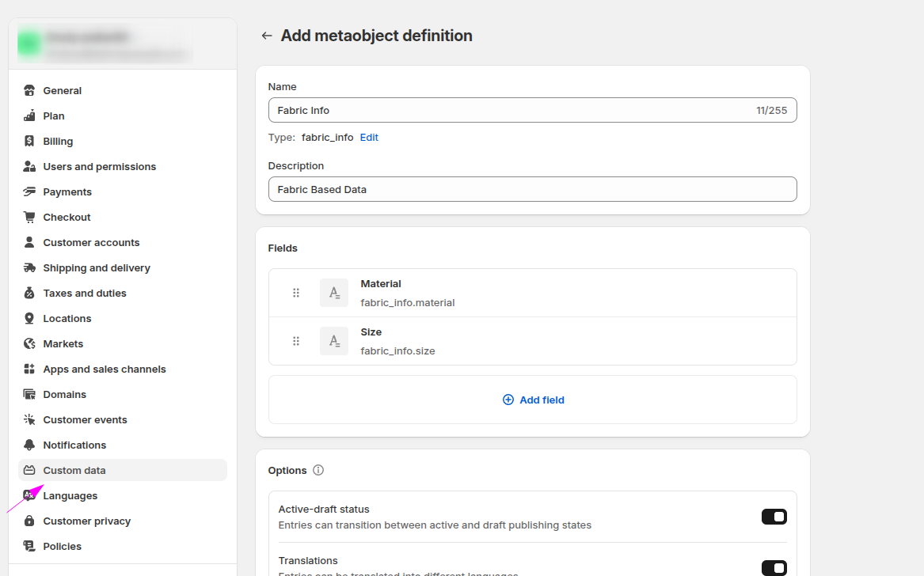Click the Billing dollar icon
The height and width of the screenshot is (576, 924).
coord(29,141)
